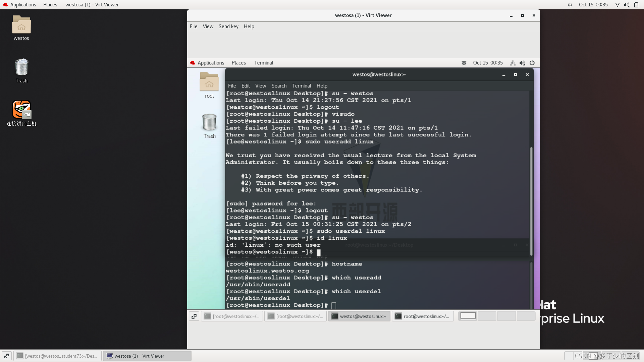
Task: Click the guest volume speaker icon
Action: [x=522, y=63]
